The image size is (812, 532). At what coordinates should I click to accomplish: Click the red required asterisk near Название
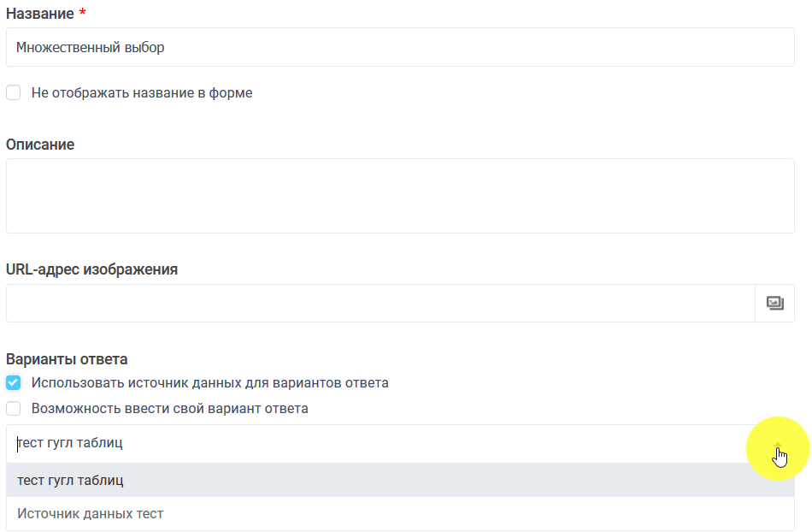(x=82, y=14)
